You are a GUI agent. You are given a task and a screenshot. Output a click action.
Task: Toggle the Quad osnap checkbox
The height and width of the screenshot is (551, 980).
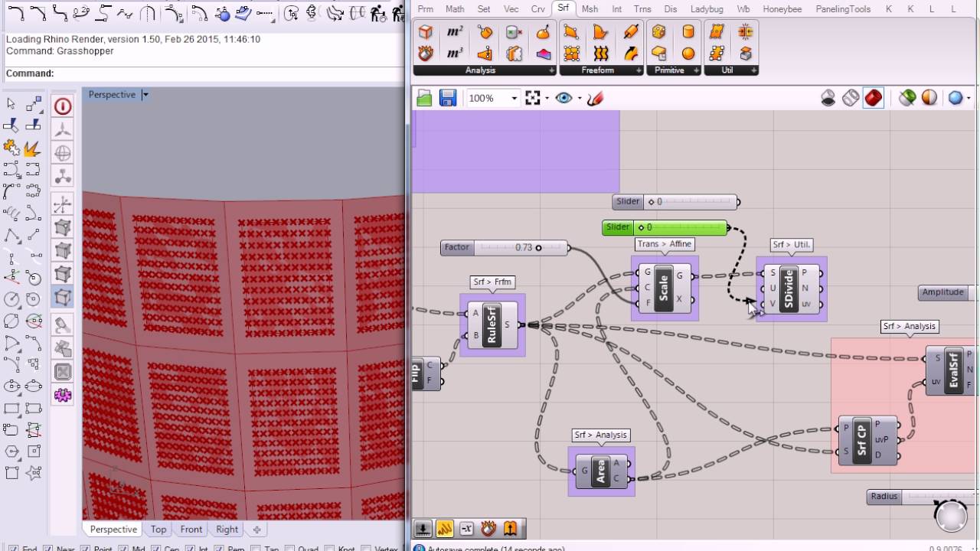pos(290,548)
